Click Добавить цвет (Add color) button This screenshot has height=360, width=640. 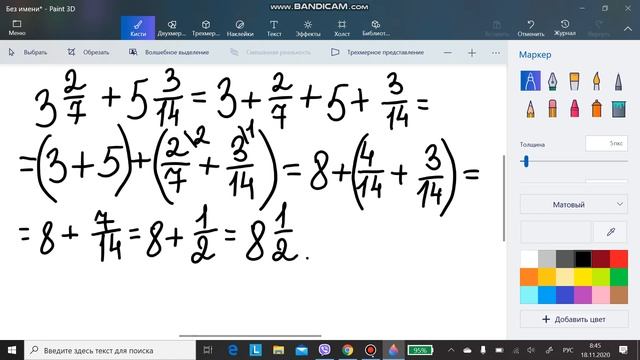click(574, 319)
